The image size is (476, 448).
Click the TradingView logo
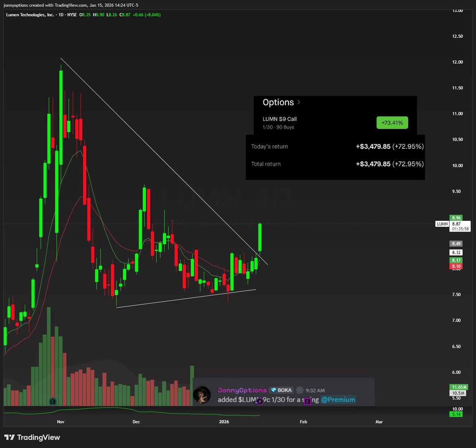click(x=32, y=437)
